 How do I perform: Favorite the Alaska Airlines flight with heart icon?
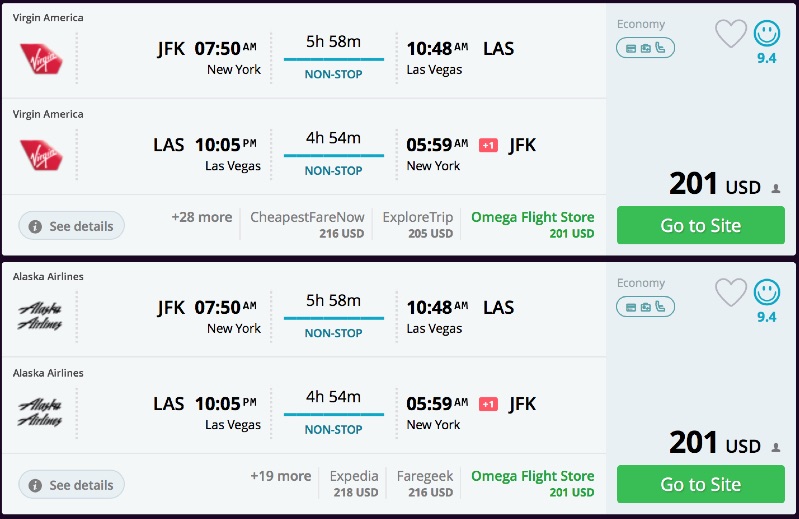point(731,293)
